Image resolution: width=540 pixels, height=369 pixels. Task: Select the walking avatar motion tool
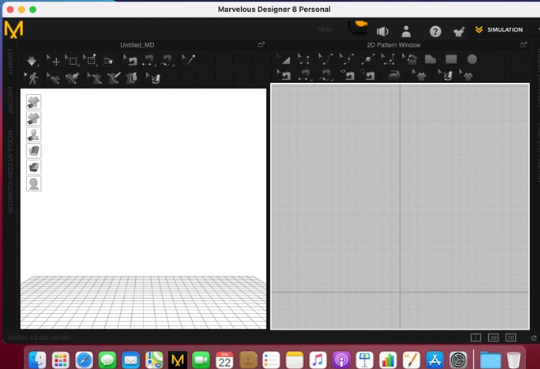tap(31, 78)
